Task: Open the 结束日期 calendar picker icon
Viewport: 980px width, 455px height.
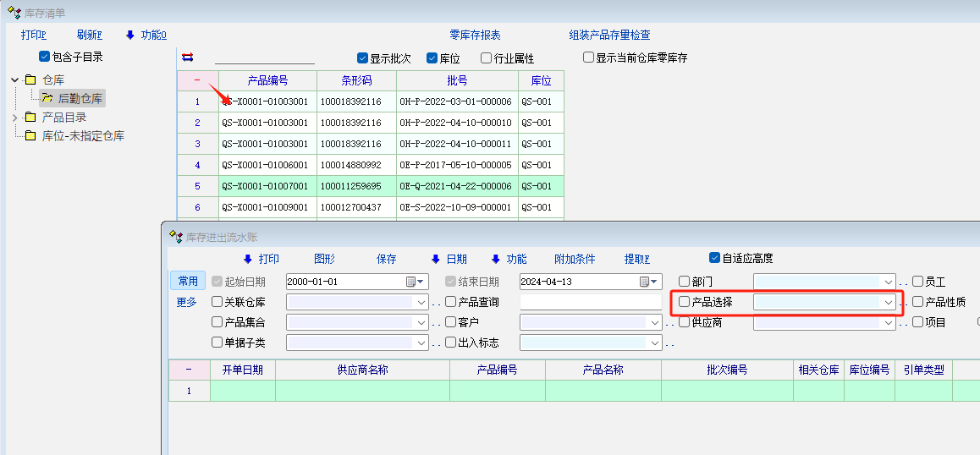Action: click(x=645, y=282)
